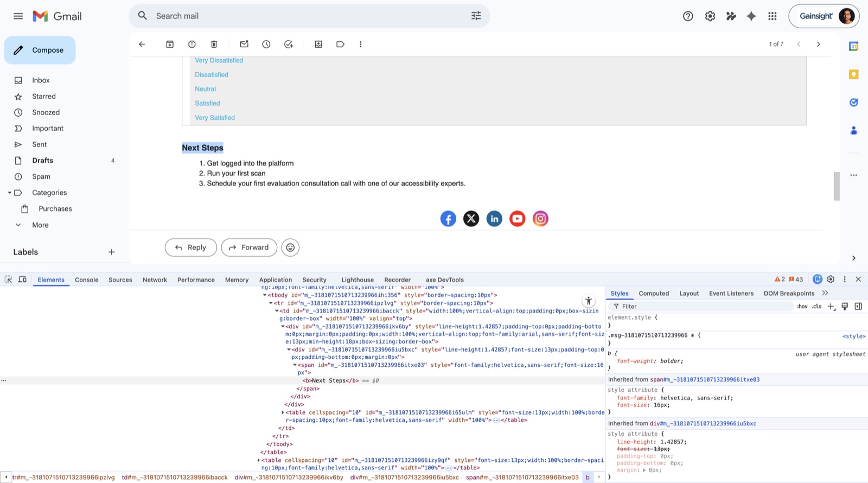Switch to the Lighthouse tab

click(358, 280)
